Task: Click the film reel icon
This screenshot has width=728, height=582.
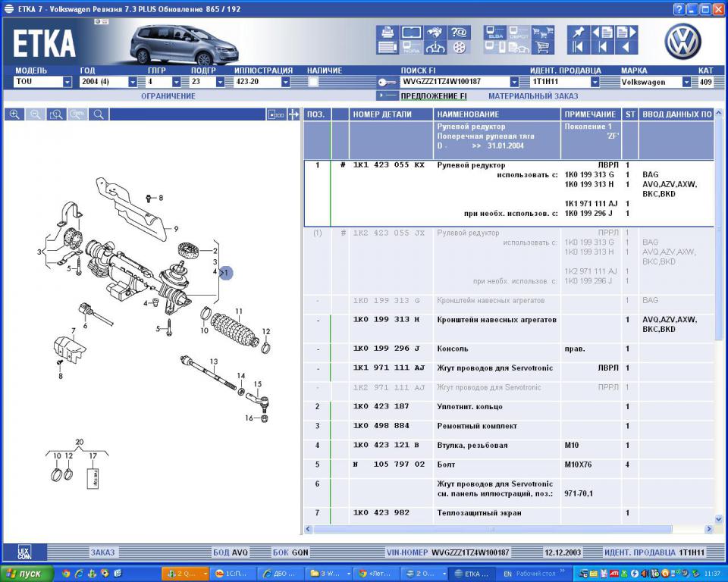Action: [x=459, y=47]
